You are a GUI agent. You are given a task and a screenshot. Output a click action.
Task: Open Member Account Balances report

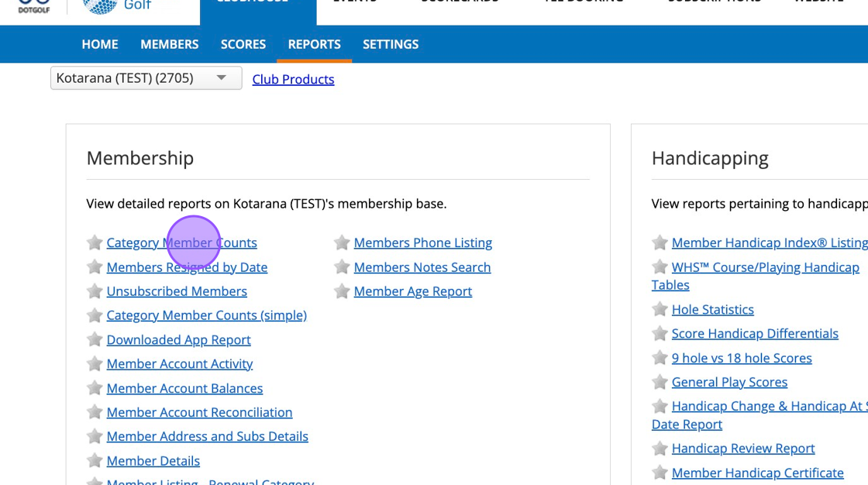pyautogui.click(x=185, y=388)
